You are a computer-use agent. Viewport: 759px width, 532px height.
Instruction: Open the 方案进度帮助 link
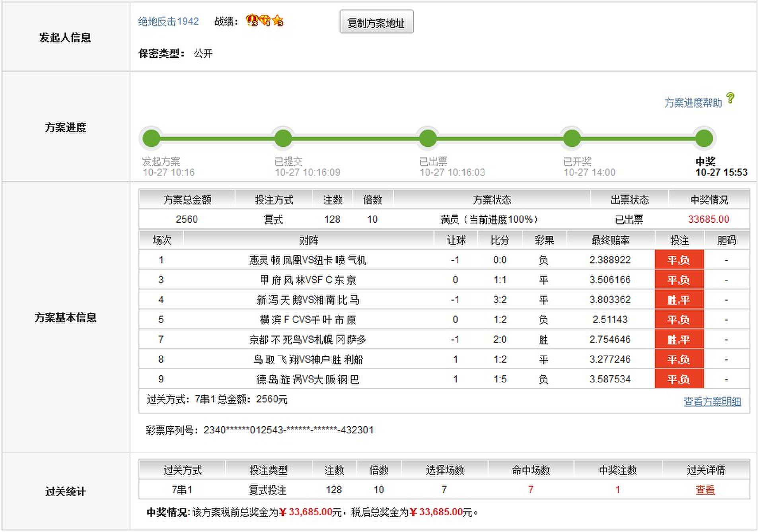(693, 103)
